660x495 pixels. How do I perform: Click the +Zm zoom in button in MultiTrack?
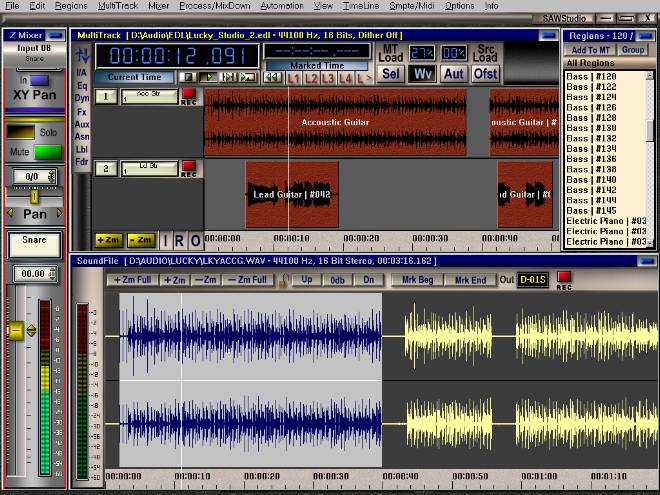pyautogui.click(x=108, y=240)
